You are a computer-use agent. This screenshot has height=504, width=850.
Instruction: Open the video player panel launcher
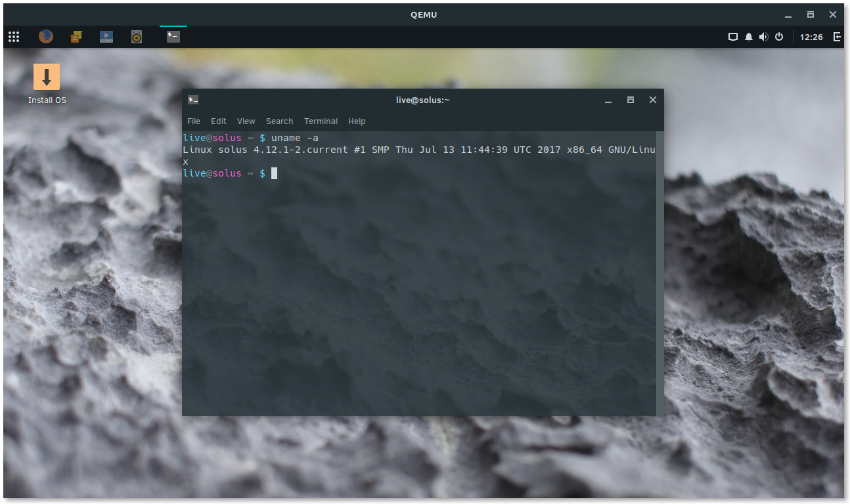point(106,37)
